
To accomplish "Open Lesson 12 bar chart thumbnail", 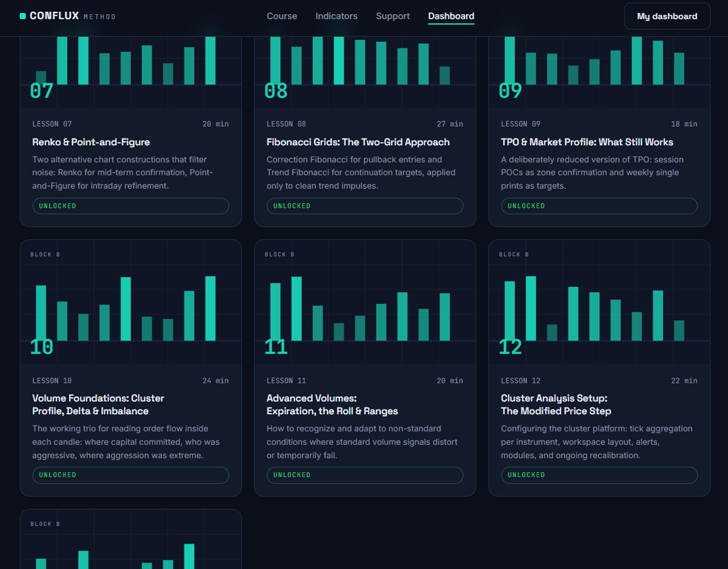I will coord(599,302).
